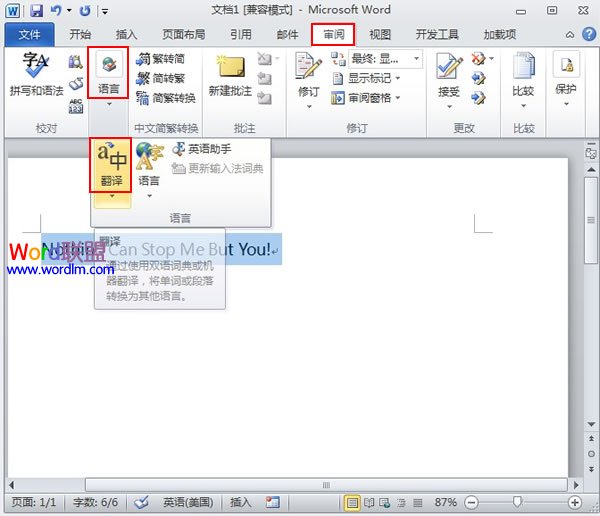Click the Language (语言) globe icon in popup
The width and height of the screenshot is (600, 516).
coord(148,156)
